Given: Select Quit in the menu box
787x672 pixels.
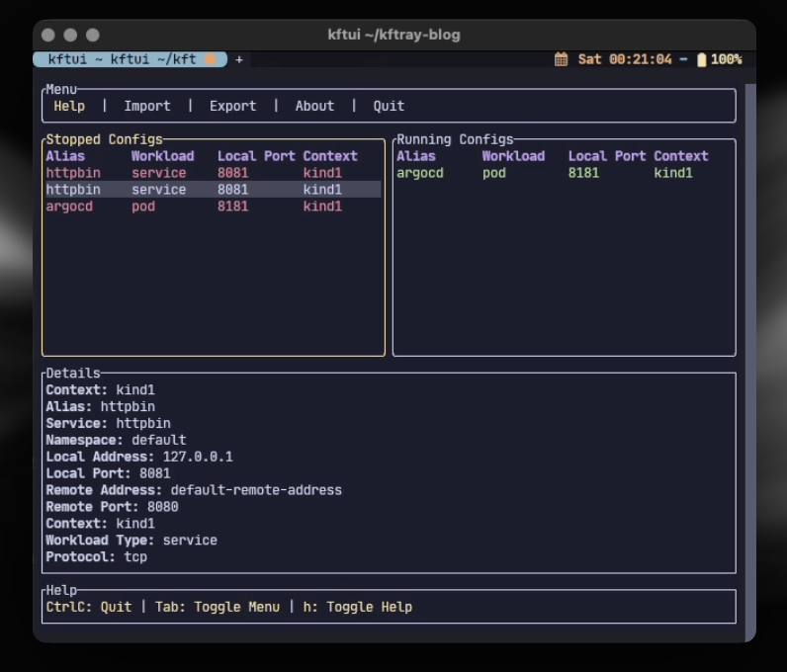Looking at the screenshot, I should pyautogui.click(x=389, y=106).
